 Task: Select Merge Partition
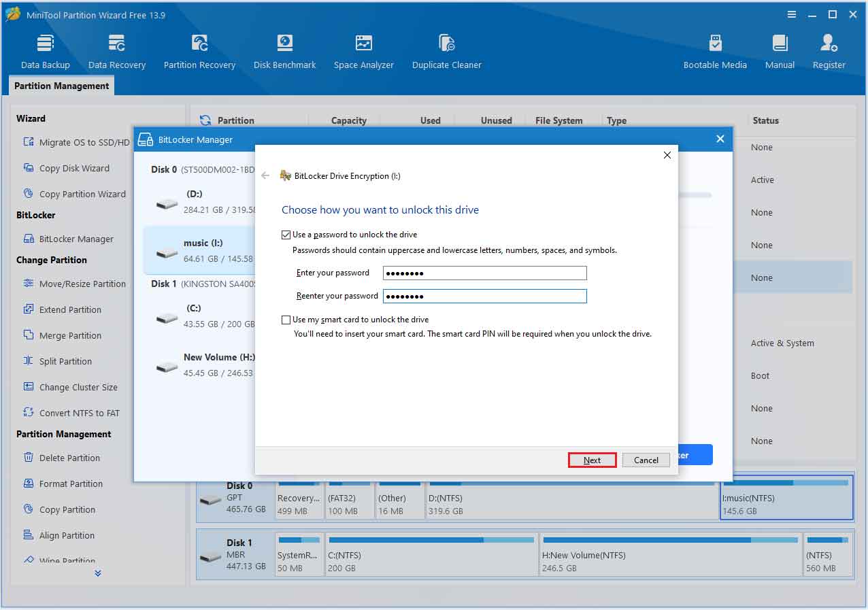coord(63,335)
